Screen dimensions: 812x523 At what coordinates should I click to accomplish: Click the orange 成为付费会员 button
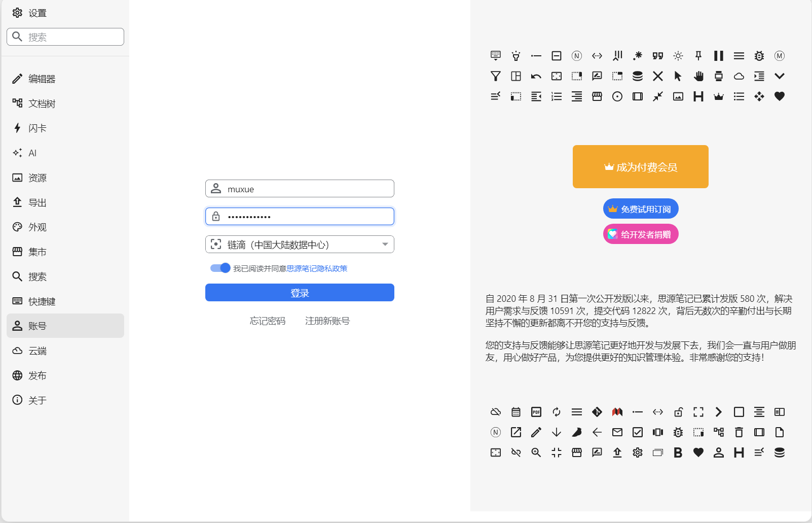[x=641, y=167]
